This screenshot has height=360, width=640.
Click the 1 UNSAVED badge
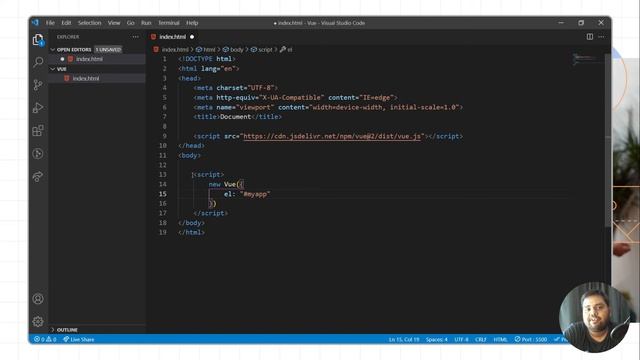click(108, 49)
